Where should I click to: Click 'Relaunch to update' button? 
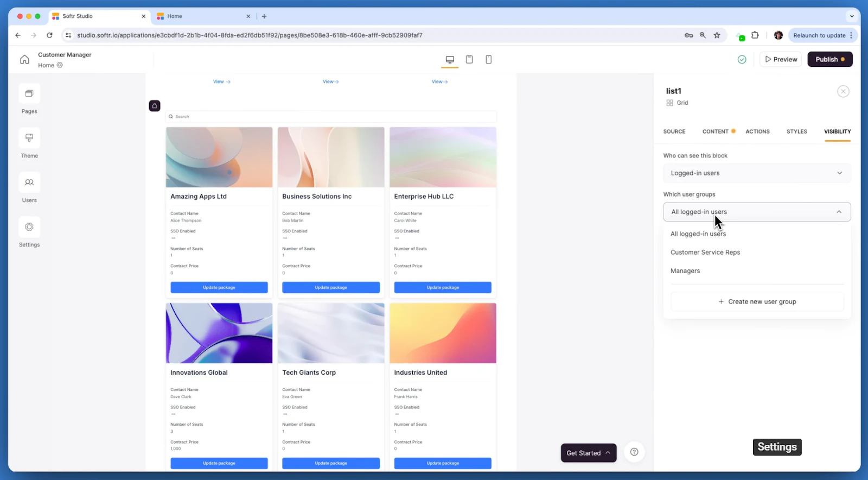coord(822,35)
